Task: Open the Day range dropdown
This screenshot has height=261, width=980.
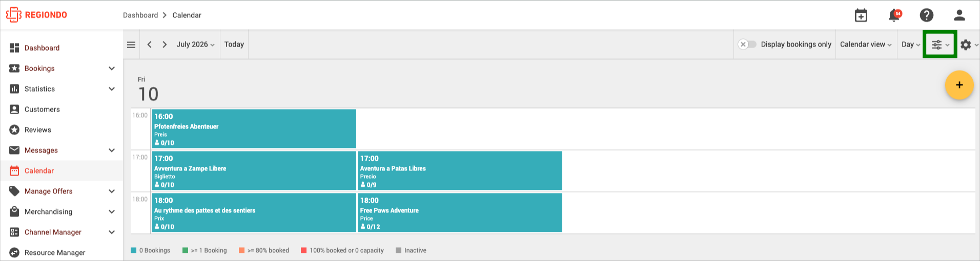Action: click(910, 45)
